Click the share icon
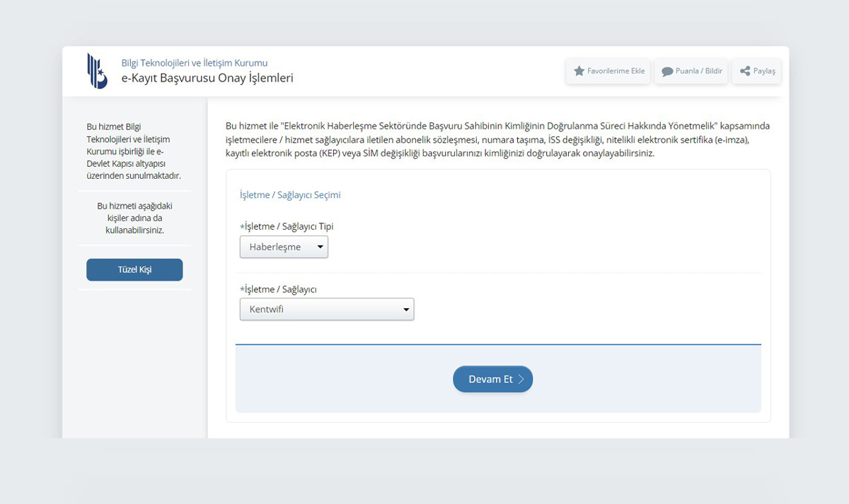This screenshot has height=504, width=849. pyautogui.click(x=744, y=71)
